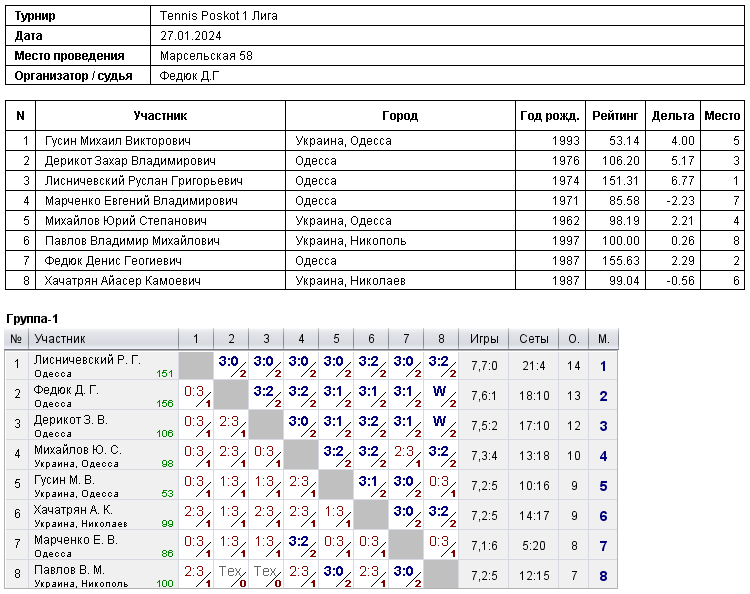Click the 21:4 sets score cell

534,366
